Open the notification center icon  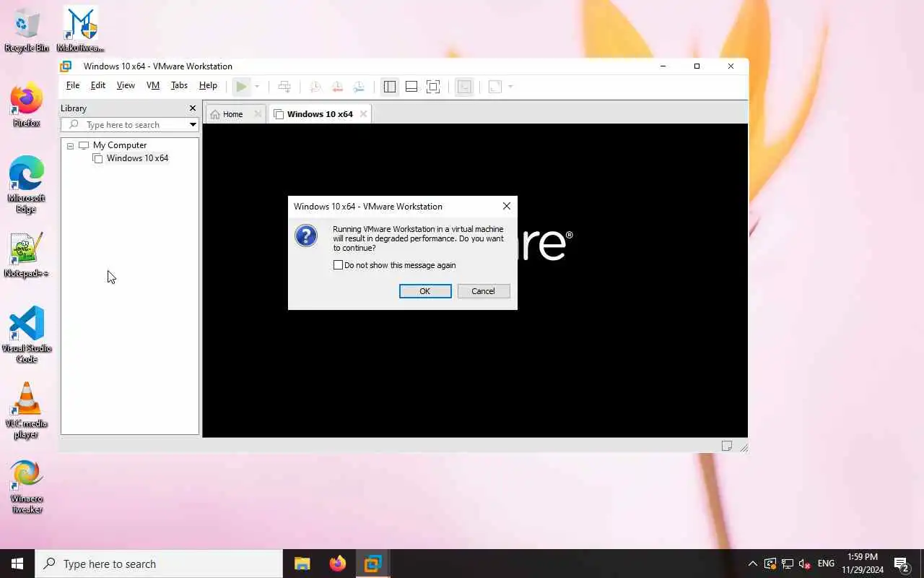902,564
